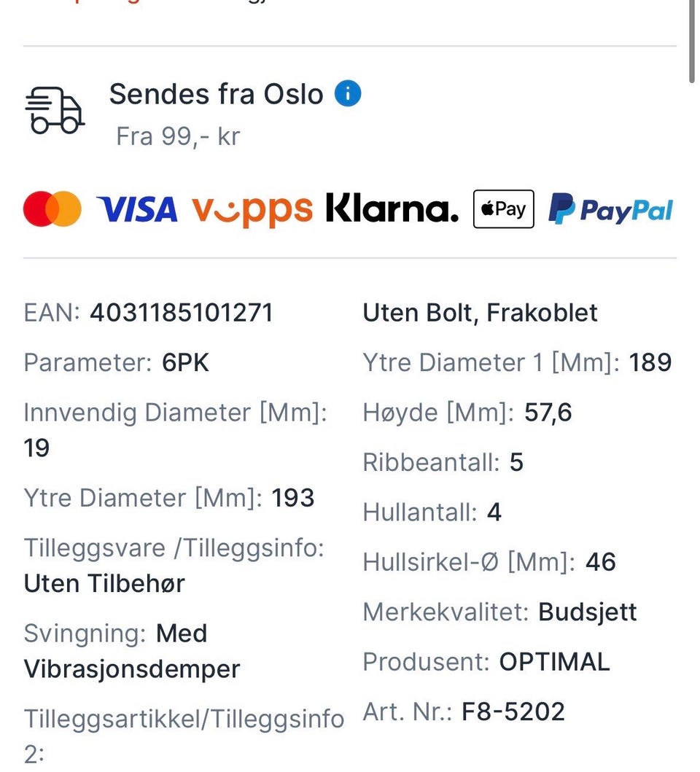
Task: Tap the Parameter value 6PK
Action: (x=185, y=363)
